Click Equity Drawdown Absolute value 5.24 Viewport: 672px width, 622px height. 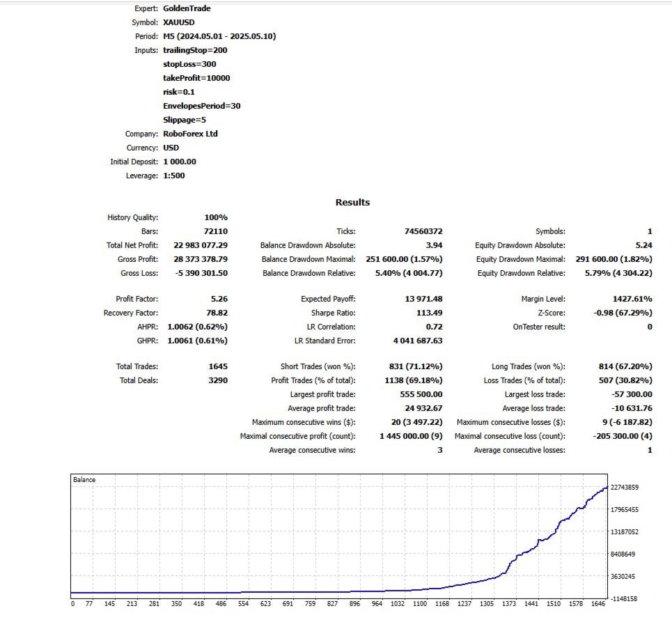tap(643, 245)
